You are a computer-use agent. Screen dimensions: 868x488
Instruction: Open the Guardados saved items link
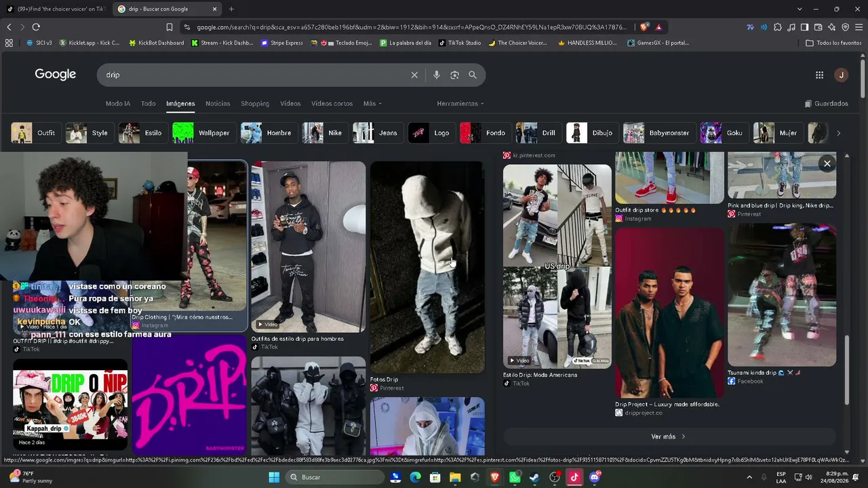[827, 104]
